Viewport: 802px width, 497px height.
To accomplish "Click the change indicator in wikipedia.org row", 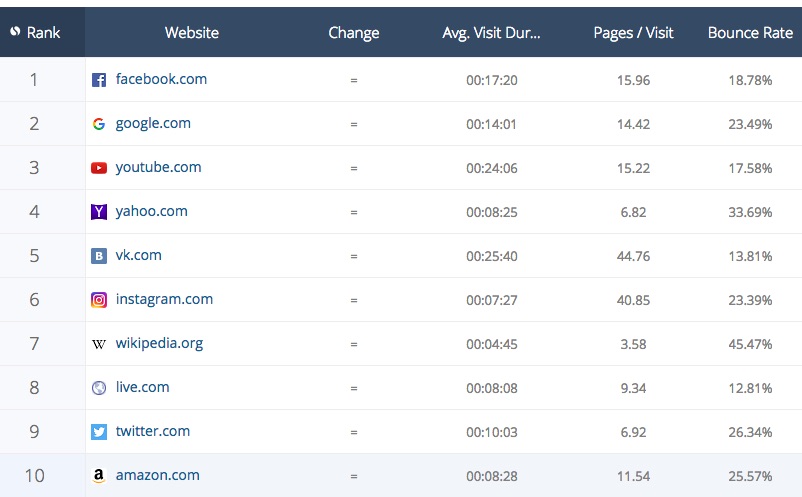I will 353,345.
